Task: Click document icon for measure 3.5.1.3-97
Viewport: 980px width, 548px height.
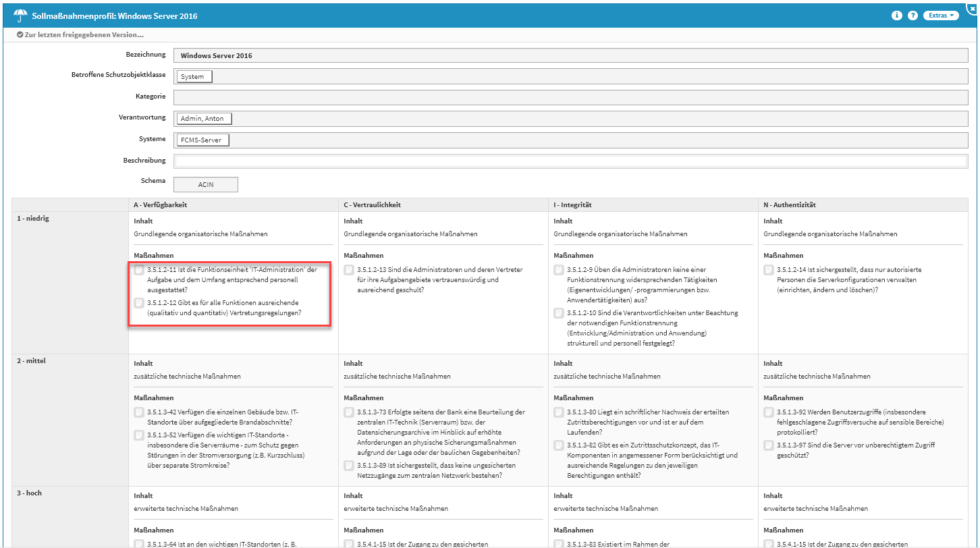Action: point(768,445)
